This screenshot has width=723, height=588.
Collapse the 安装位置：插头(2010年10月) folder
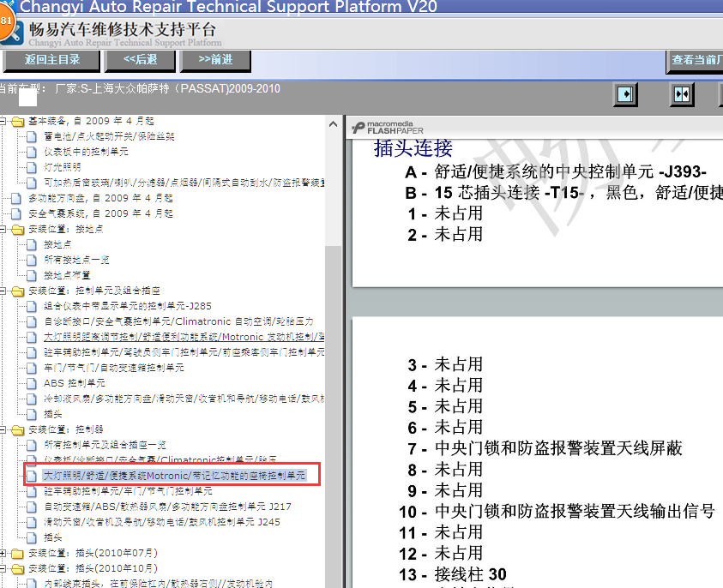3,568
